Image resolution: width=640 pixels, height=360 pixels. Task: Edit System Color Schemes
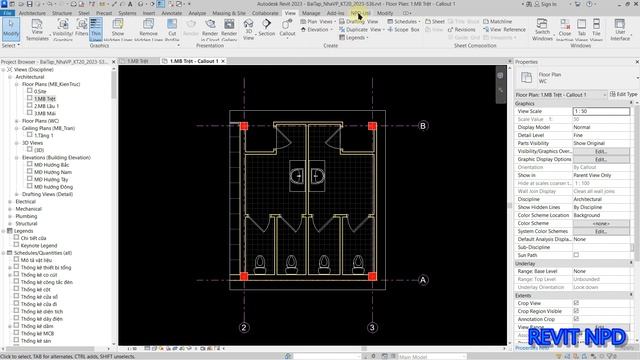point(601,231)
